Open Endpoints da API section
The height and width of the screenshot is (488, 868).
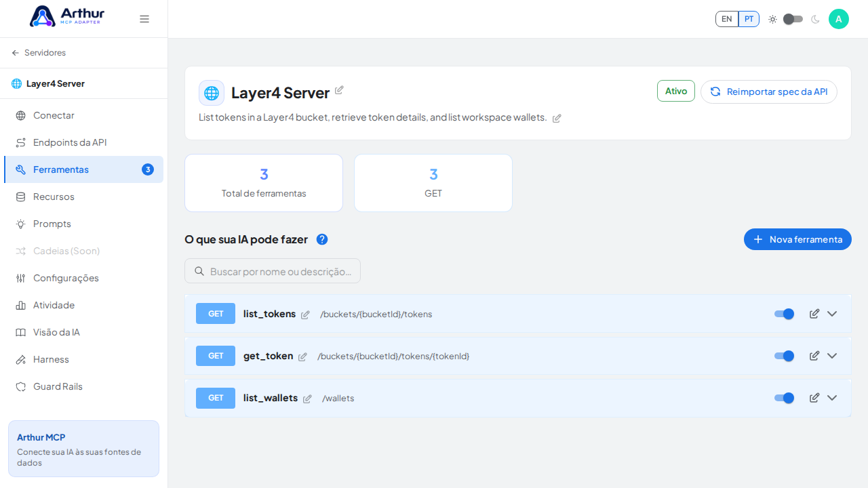coord(83,142)
